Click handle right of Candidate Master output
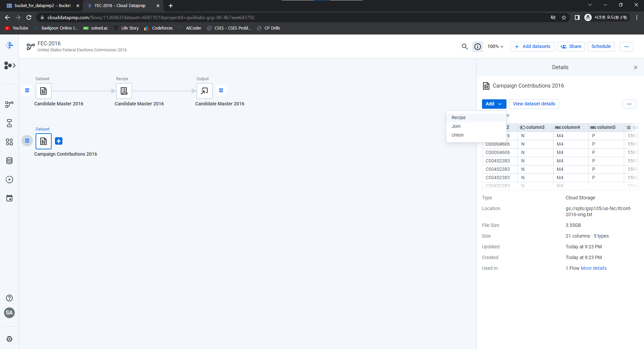Viewport: 644px width, 349px height. pos(221,90)
